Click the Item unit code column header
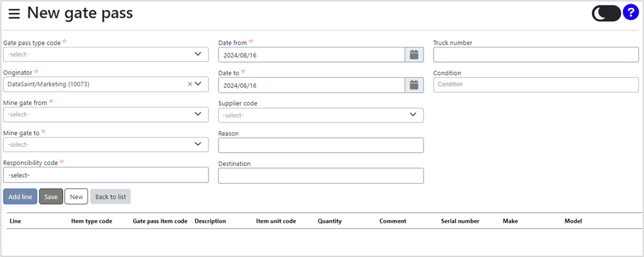 (x=276, y=221)
